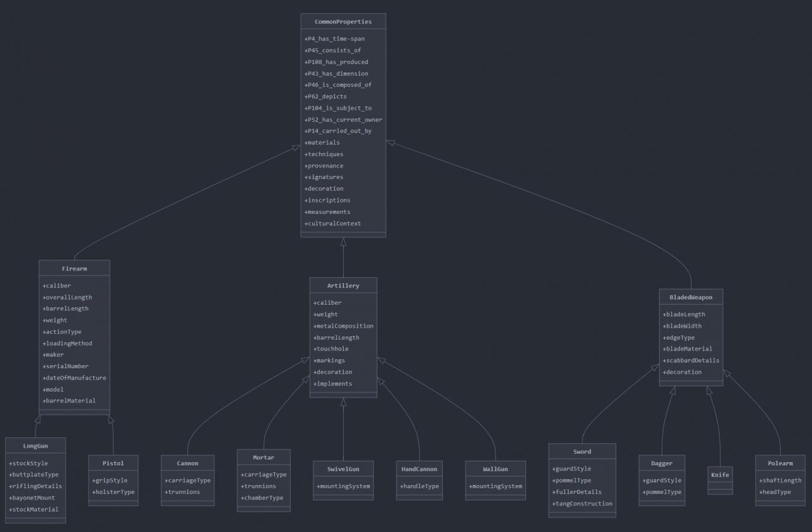Viewport: 812px width, 532px height.
Task: Select the Mortar class title
Action: 263,457
